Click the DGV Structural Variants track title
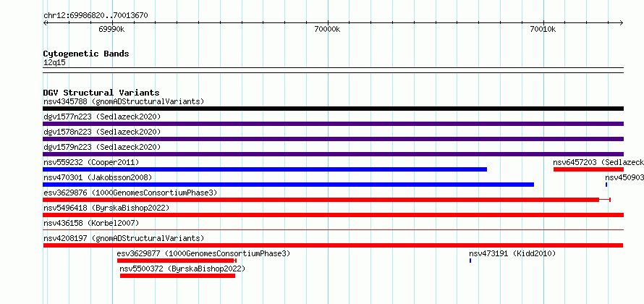Image resolution: width=644 pixels, height=304 pixels. [101, 93]
